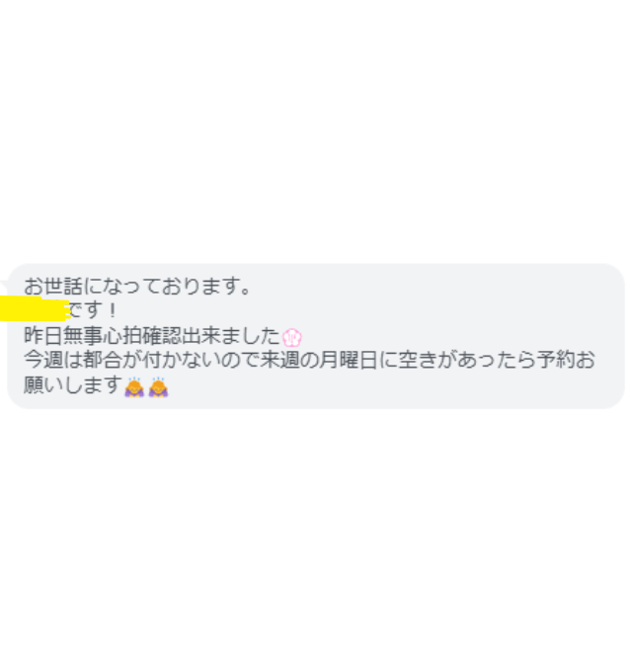632x672 pixels.
Task: Click the word 都合 in the message
Action: point(103,360)
